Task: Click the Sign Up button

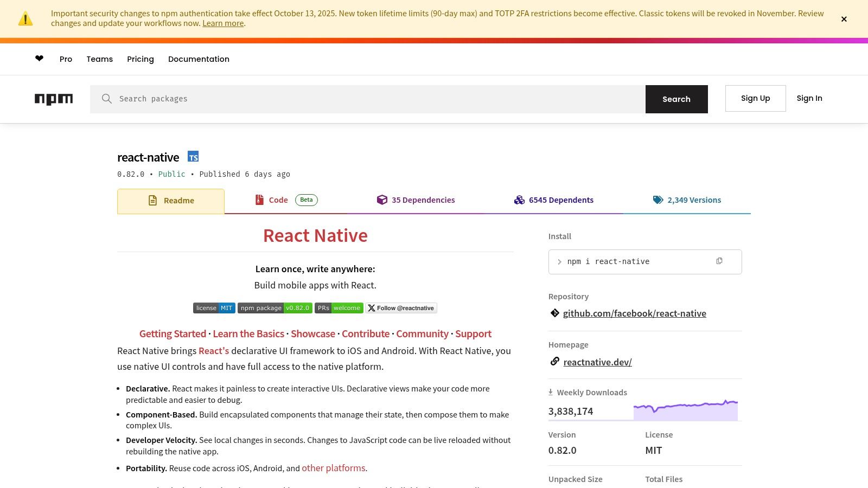Action: (x=755, y=98)
